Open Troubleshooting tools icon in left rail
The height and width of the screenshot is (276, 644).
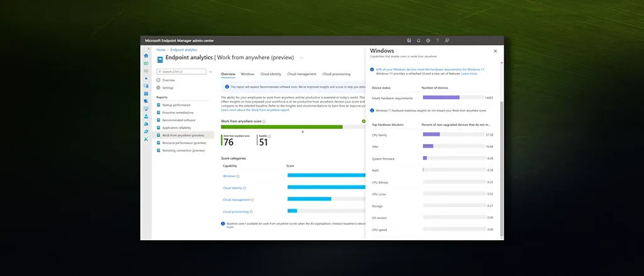(146, 139)
